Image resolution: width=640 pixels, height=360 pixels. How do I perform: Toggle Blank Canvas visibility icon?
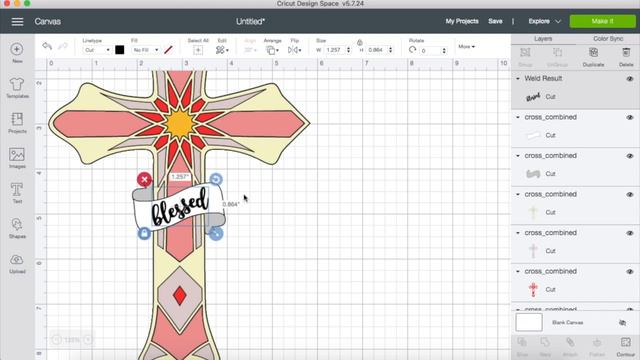(x=622, y=322)
